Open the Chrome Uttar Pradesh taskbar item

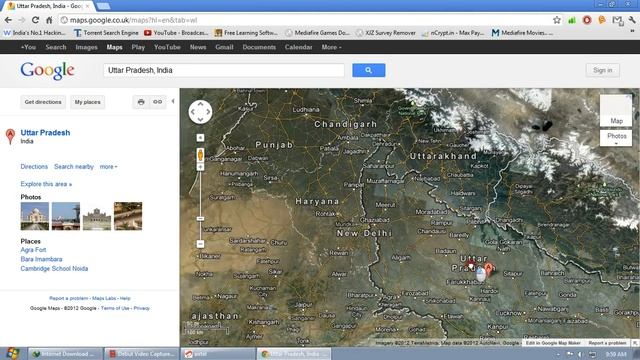point(294,354)
